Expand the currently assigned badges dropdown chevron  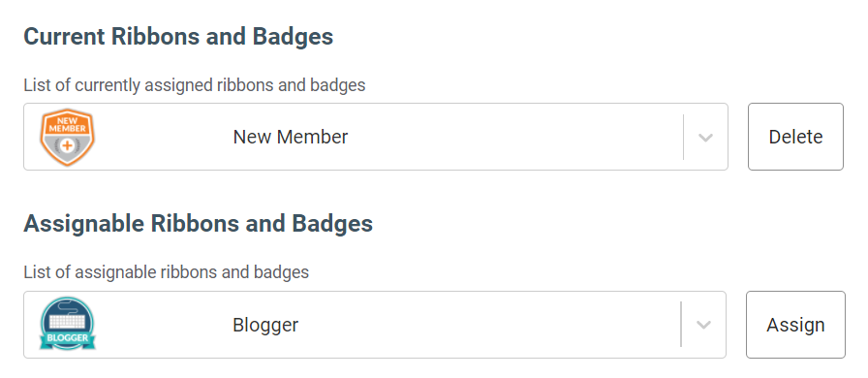pos(705,137)
